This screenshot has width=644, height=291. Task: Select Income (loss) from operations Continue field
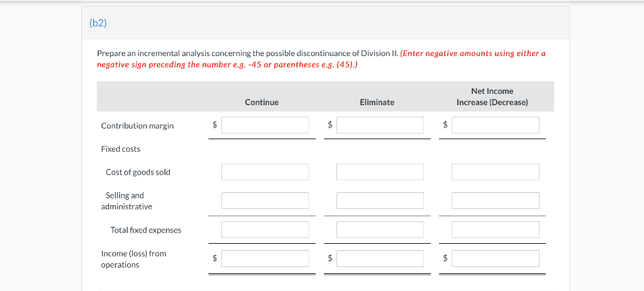(265, 258)
